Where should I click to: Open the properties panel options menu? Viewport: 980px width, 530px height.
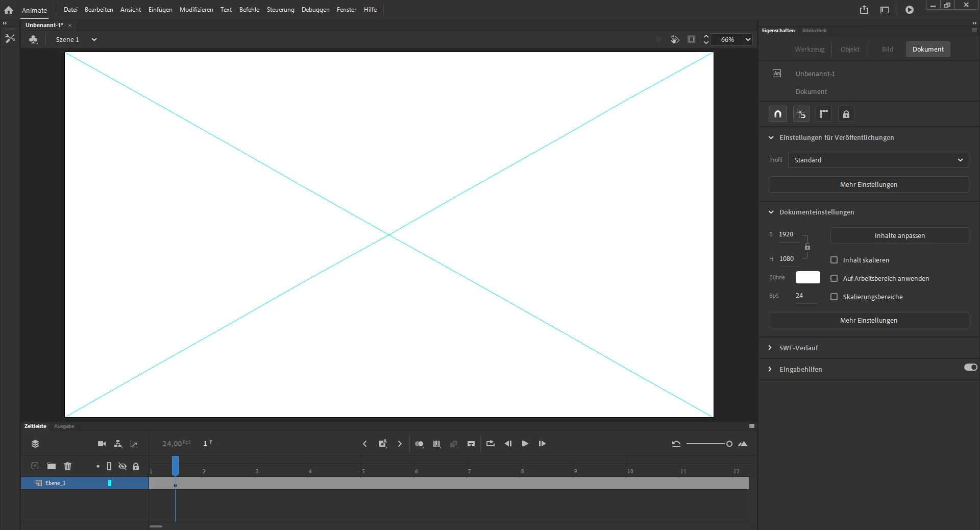point(974,31)
